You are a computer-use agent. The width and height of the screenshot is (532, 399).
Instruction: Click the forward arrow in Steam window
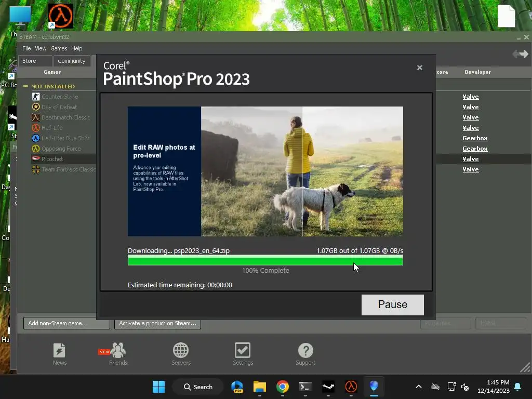pyautogui.click(x=524, y=54)
